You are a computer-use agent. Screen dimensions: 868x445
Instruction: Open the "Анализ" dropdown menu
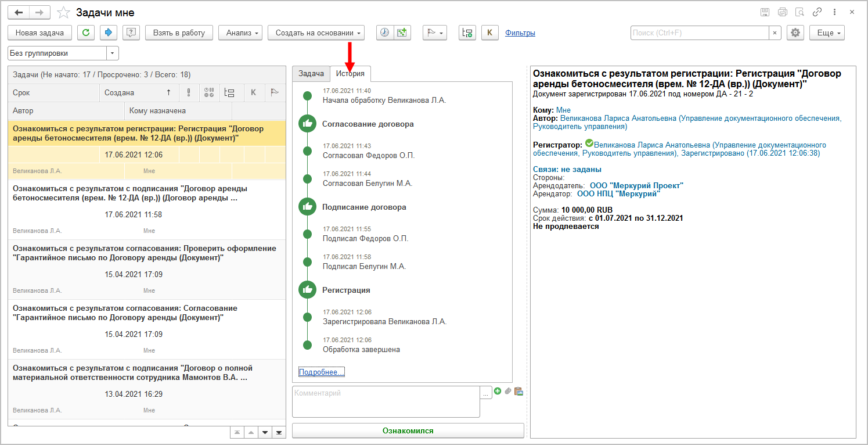point(241,33)
